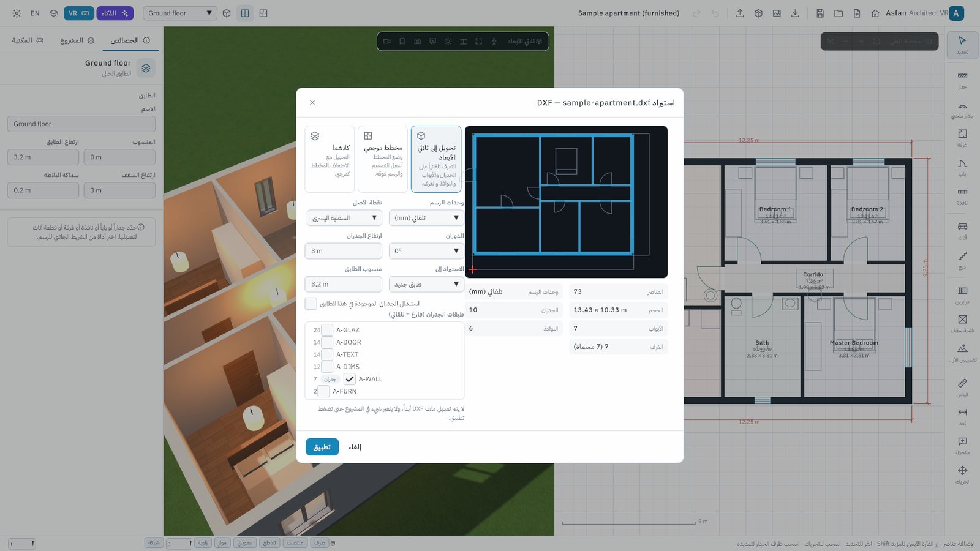
Task: Select the 'تحويل إلى ثلاثي الأبعاد' import mode card
Action: [436, 159]
